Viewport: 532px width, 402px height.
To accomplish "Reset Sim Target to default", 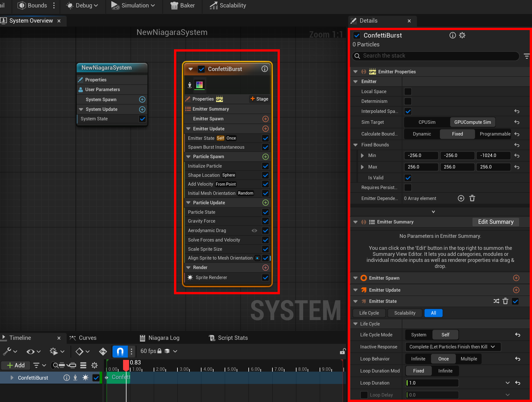I will coord(517,122).
